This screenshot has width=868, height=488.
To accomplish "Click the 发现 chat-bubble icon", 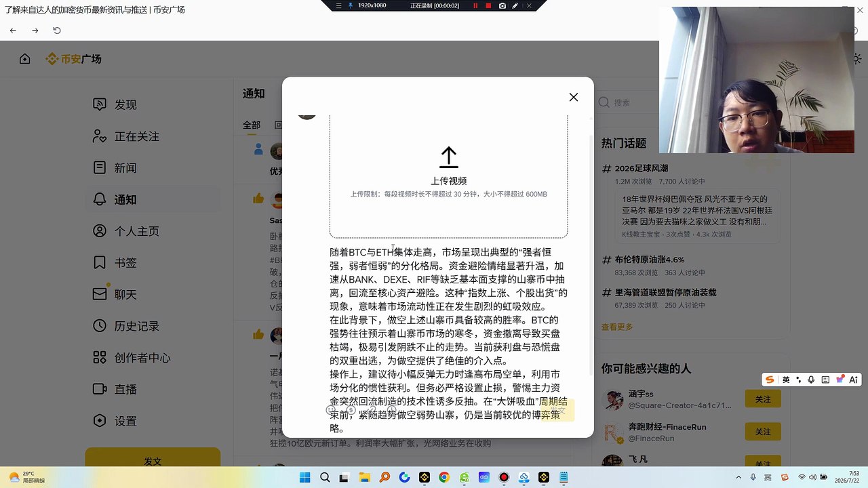I will click(100, 104).
